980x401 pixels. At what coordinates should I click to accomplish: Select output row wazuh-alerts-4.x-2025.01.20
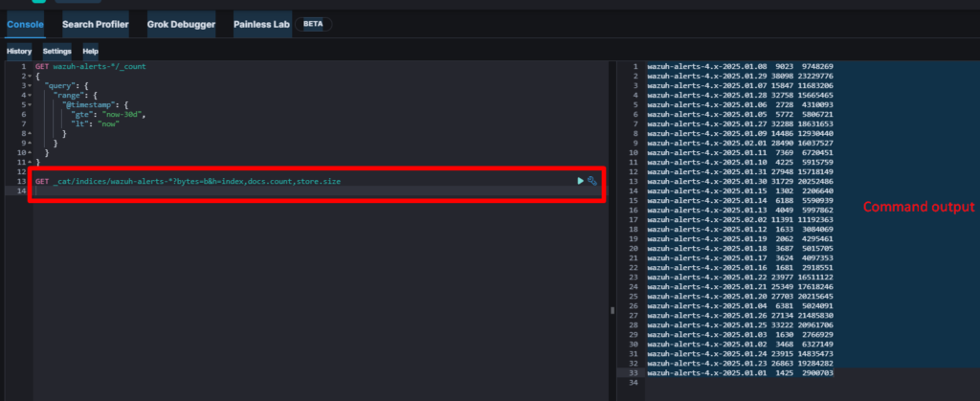coord(740,296)
